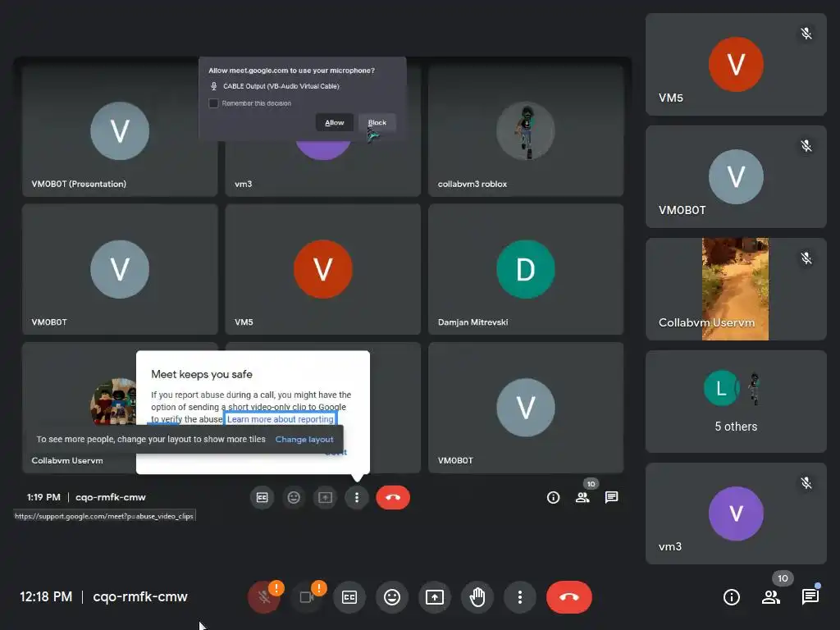This screenshot has height=630, width=840.
Task: Select the CABLE Output (VB-Audio Virtual Cable) device
Action: [x=281, y=86]
